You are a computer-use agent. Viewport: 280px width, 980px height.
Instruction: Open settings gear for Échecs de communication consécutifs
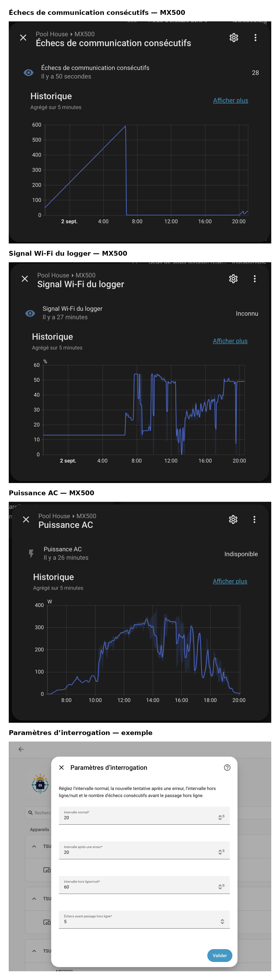234,38
